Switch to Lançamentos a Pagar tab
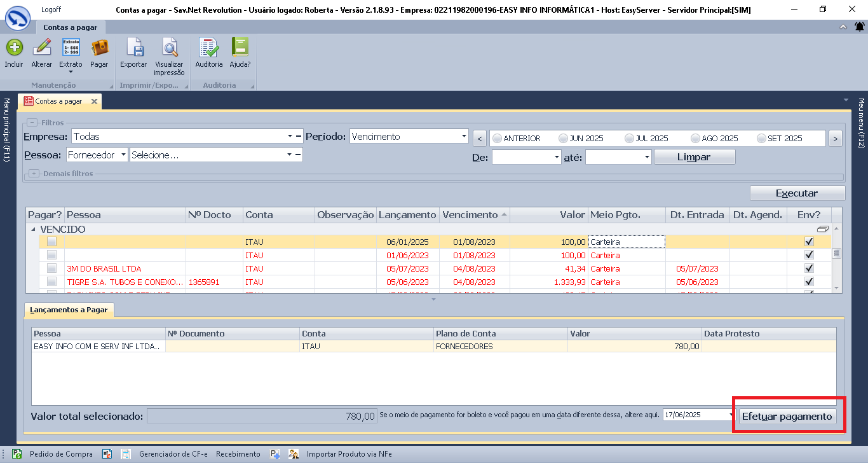Screen dimensions: 868x463 (x=69, y=310)
